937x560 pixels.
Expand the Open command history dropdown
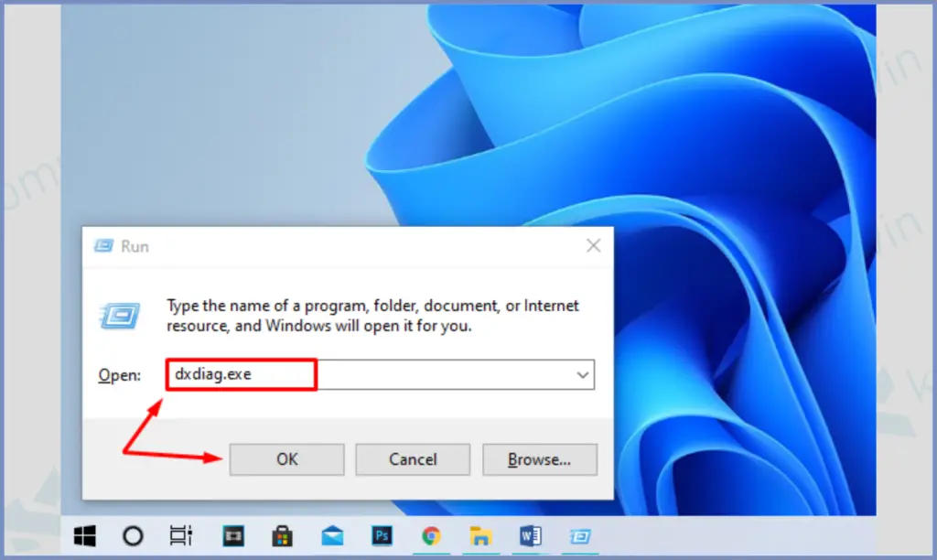pyautogui.click(x=583, y=375)
